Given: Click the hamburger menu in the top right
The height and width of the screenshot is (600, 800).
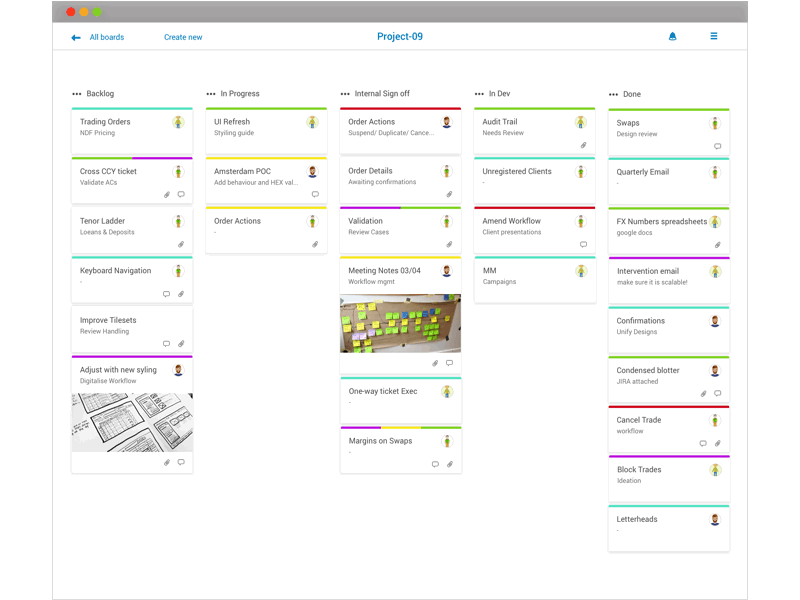Looking at the screenshot, I should [713, 36].
